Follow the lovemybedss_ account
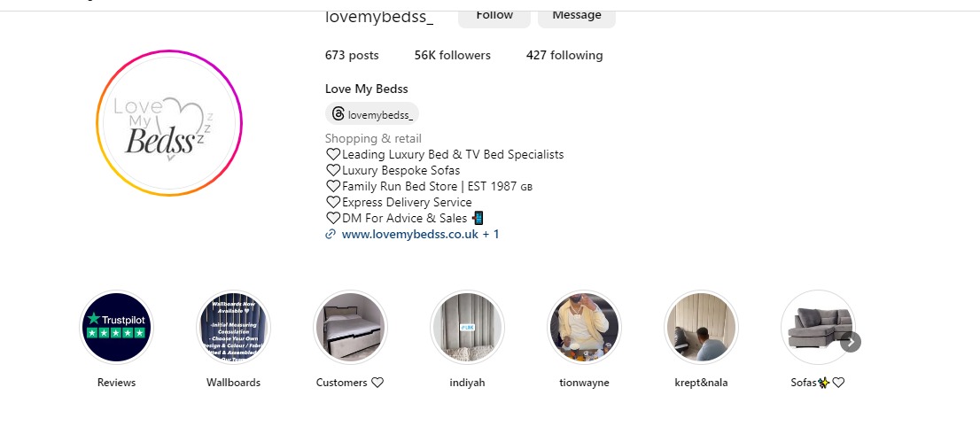This screenshot has width=980, height=434. click(494, 15)
